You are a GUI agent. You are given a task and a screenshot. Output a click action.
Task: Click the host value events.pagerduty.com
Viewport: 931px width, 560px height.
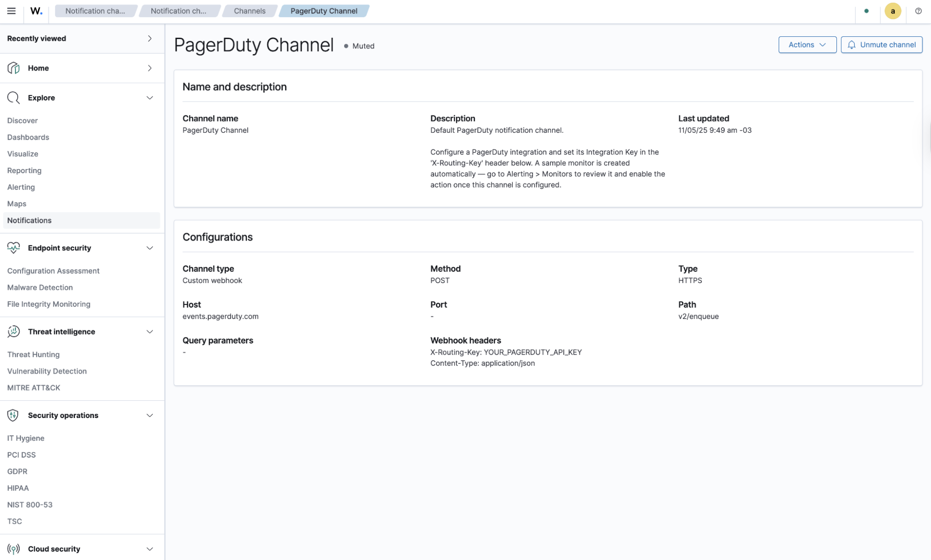coord(220,317)
